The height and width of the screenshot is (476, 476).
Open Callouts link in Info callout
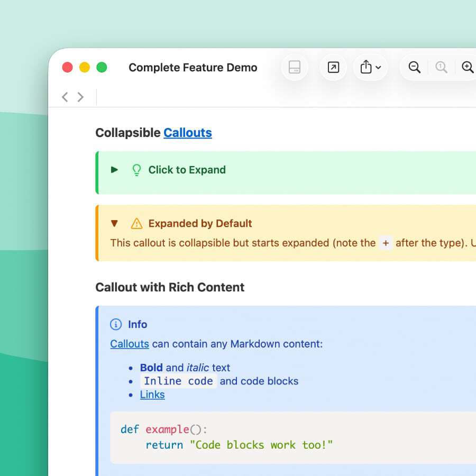tap(130, 344)
